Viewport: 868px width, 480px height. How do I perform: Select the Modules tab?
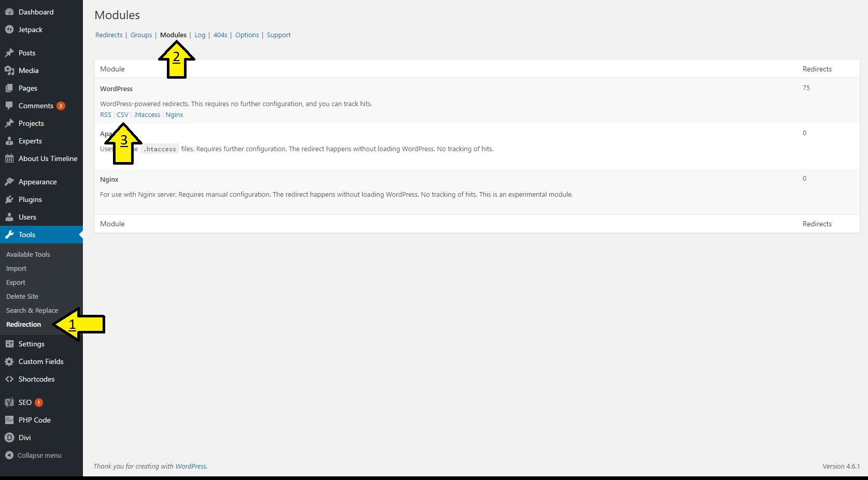173,35
